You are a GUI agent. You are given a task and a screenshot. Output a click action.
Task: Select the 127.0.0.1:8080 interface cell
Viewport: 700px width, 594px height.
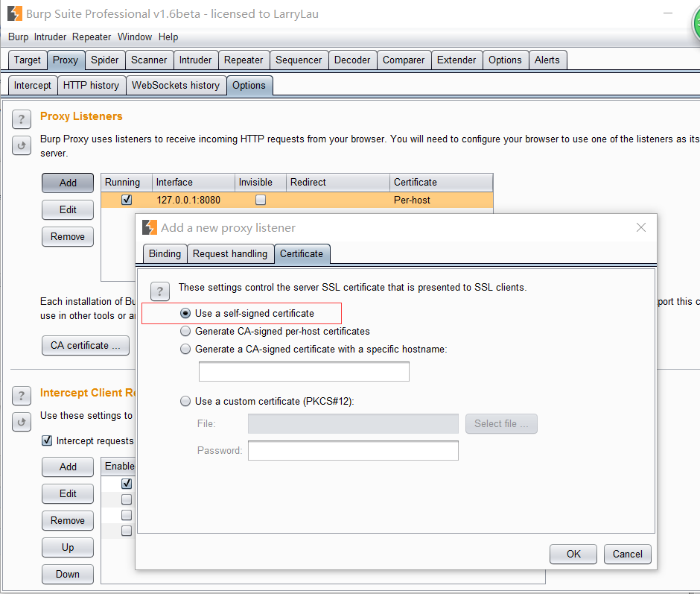tap(194, 200)
